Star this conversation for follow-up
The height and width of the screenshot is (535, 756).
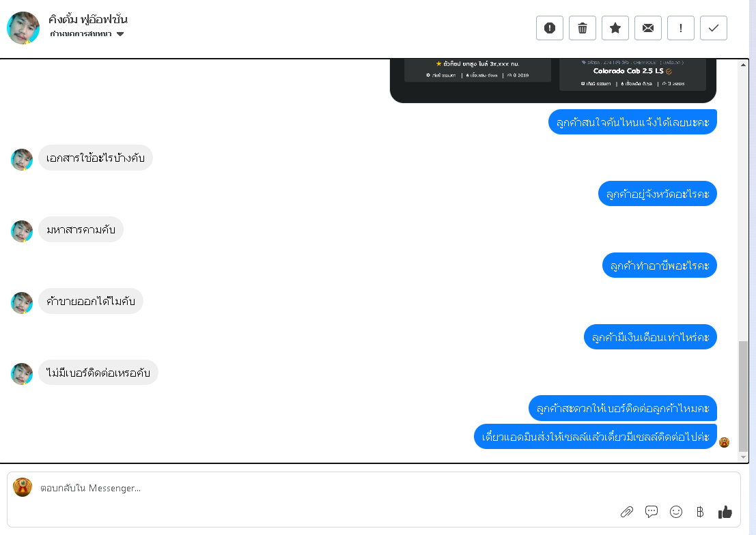pos(615,28)
